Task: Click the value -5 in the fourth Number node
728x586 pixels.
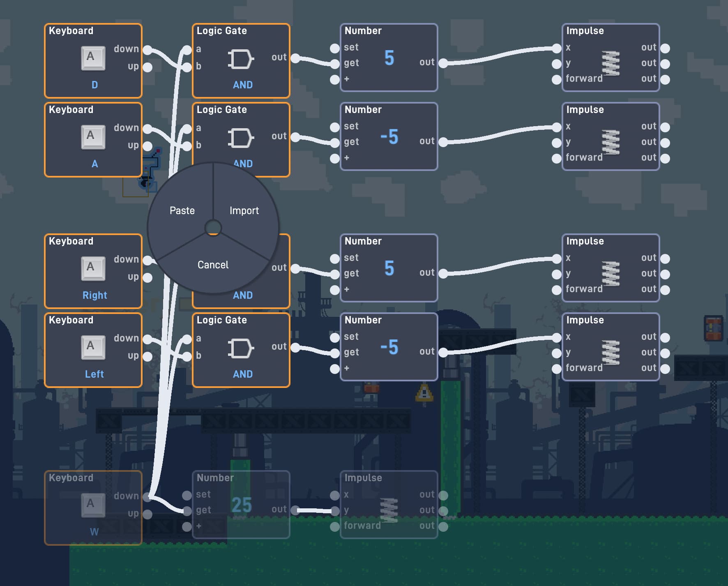Action: click(x=389, y=347)
